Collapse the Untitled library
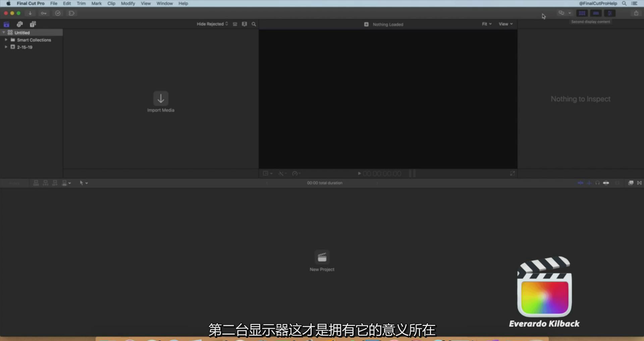Viewport: 644px width, 341px height. pyautogui.click(x=4, y=33)
